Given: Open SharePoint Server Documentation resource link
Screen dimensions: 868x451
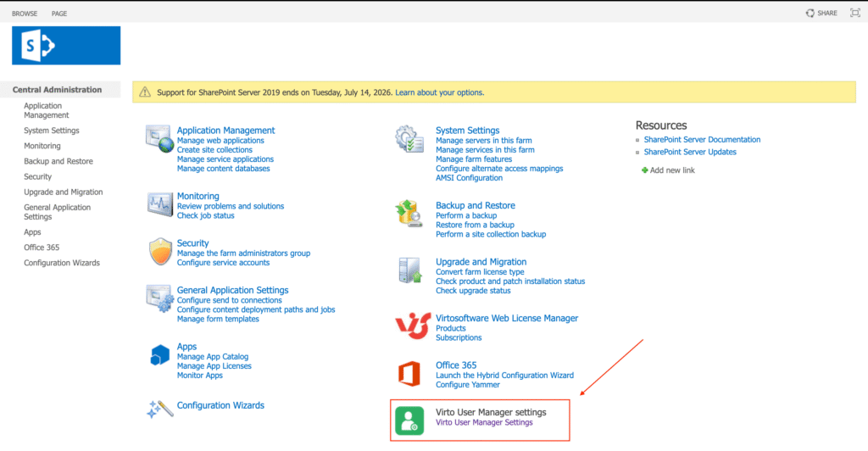Looking at the screenshot, I should [702, 140].
